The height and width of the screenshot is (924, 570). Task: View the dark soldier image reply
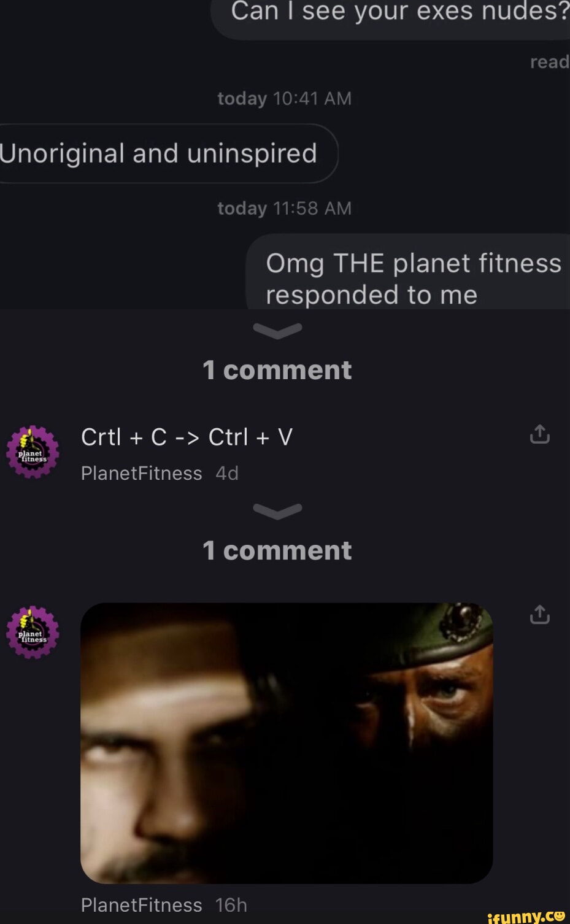click(x=287, y=743)
